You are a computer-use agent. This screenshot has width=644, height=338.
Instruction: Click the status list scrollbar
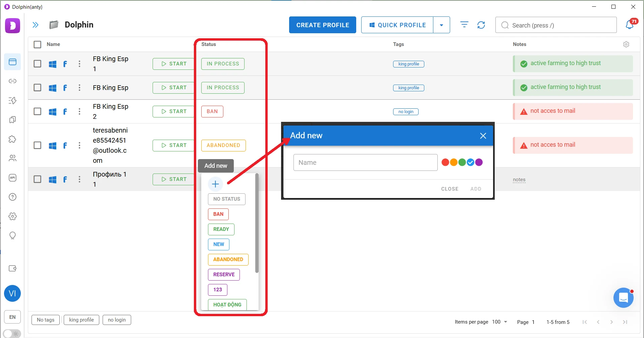[x=257, y=223]
